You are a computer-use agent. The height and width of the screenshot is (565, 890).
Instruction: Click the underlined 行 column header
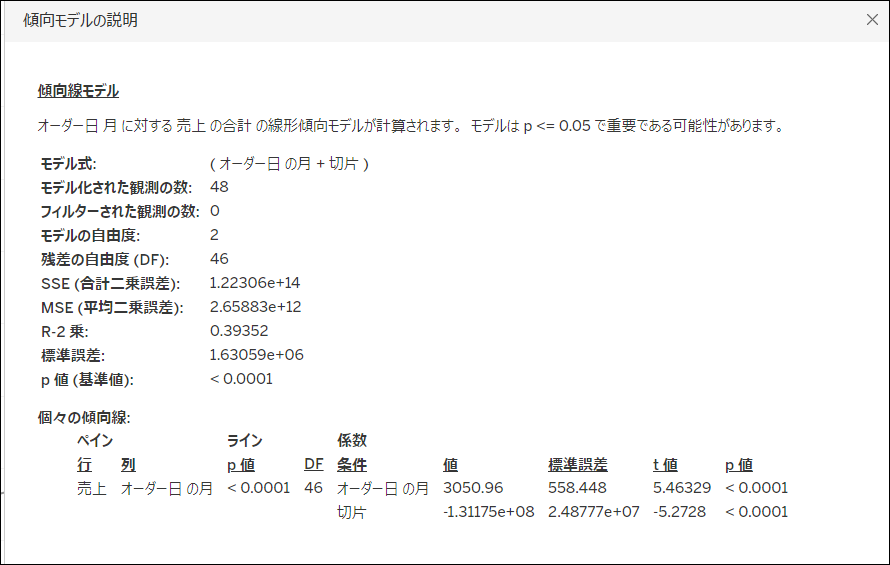tap(84, 465)
